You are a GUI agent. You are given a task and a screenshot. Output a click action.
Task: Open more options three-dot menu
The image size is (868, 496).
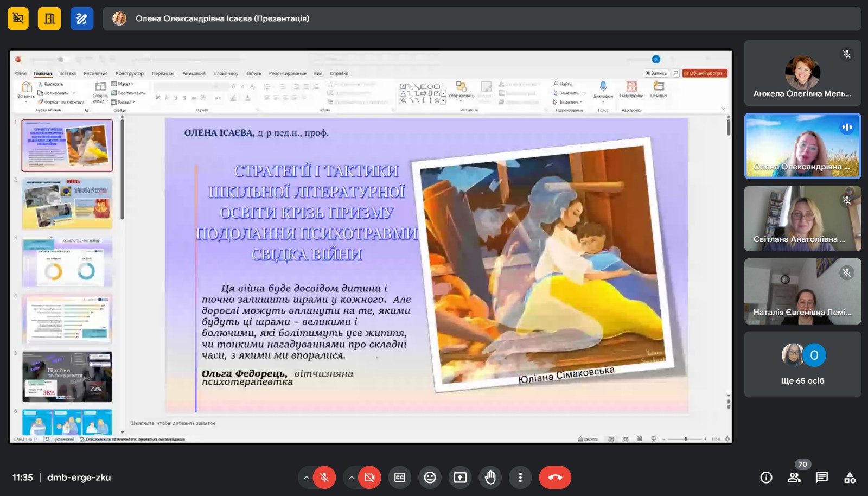pyautogui.click(x=520, y=478)
